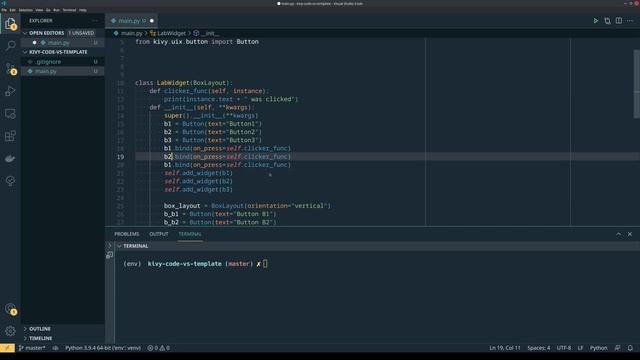Click into the terminal prompt line
Image resolution: width=640 pixels, height=360 pixels.
[x=196, y=264]
